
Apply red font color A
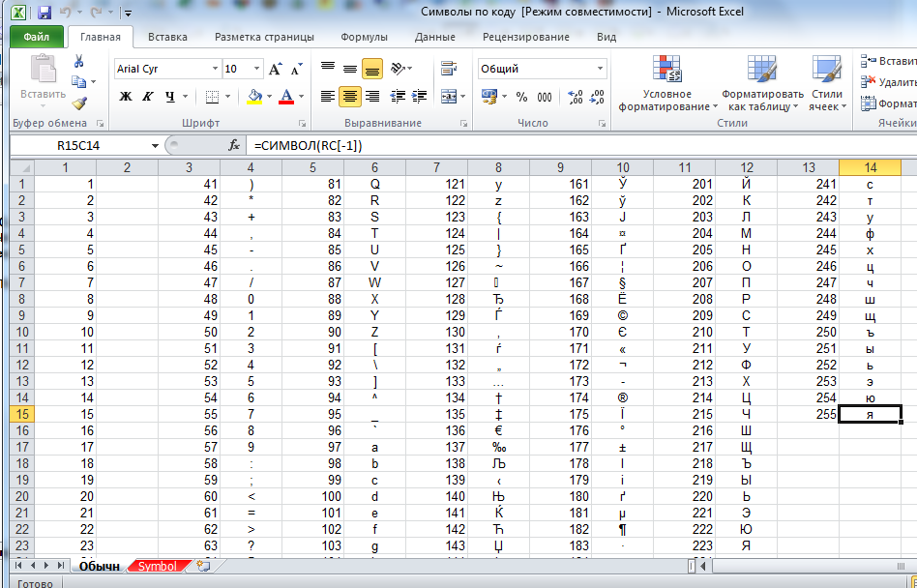(286, 97)
